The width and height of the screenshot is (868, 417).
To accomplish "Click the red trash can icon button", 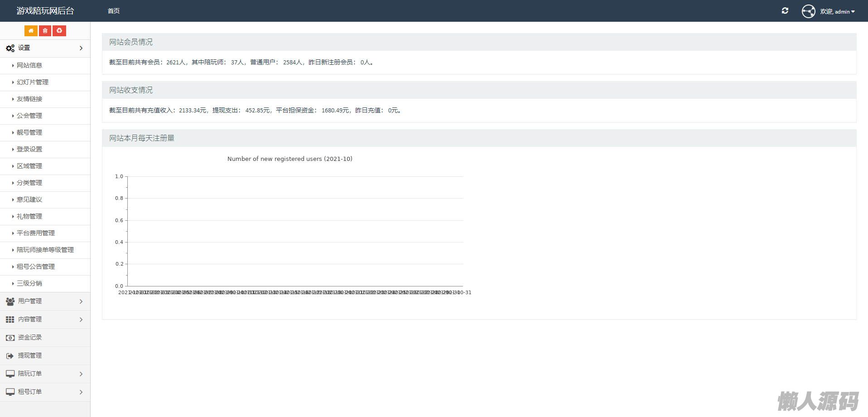I will click(45, 31).
